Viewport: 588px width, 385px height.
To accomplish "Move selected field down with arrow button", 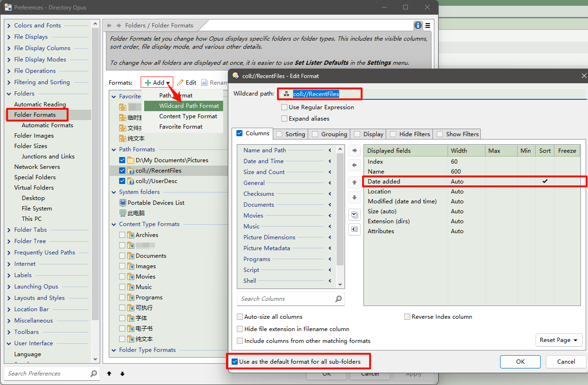I will pos(354,197).
